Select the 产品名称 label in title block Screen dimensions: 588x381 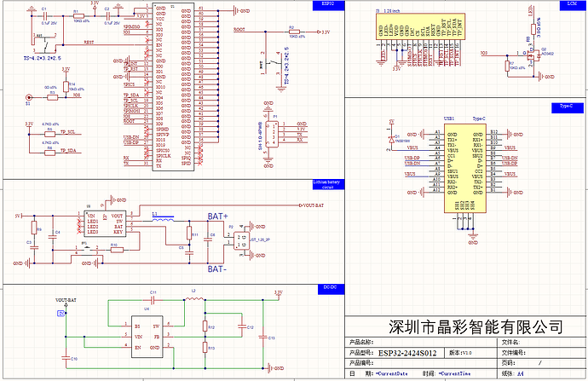tap(361, 342)
